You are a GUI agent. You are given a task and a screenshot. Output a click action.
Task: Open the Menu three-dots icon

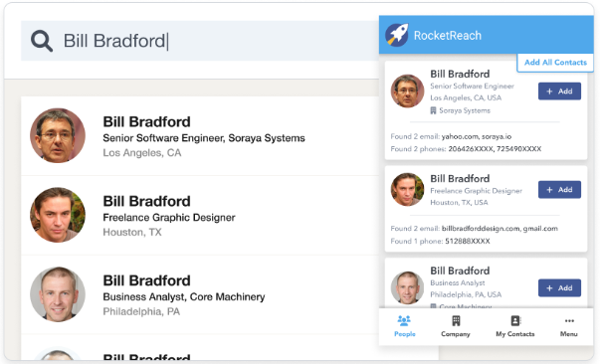tap(569, 321)
